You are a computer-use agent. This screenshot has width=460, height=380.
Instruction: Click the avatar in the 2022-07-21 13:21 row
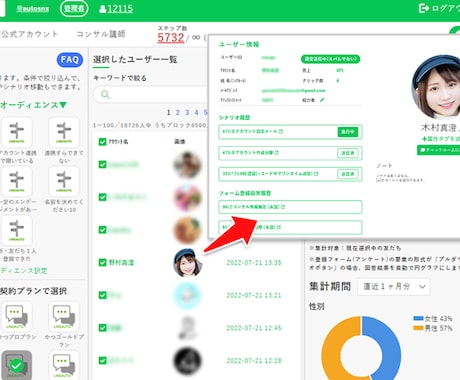[x=187, y=295]
